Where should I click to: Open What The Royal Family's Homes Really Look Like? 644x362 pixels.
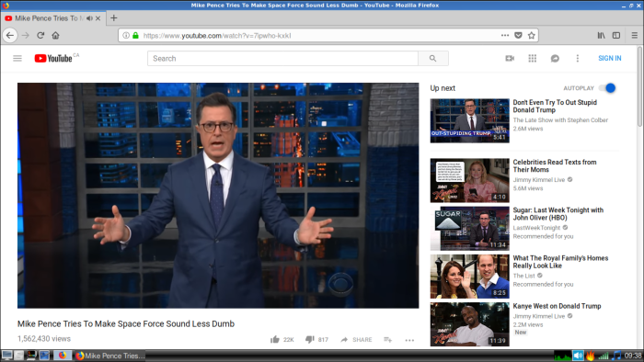(x=560, y=262)
